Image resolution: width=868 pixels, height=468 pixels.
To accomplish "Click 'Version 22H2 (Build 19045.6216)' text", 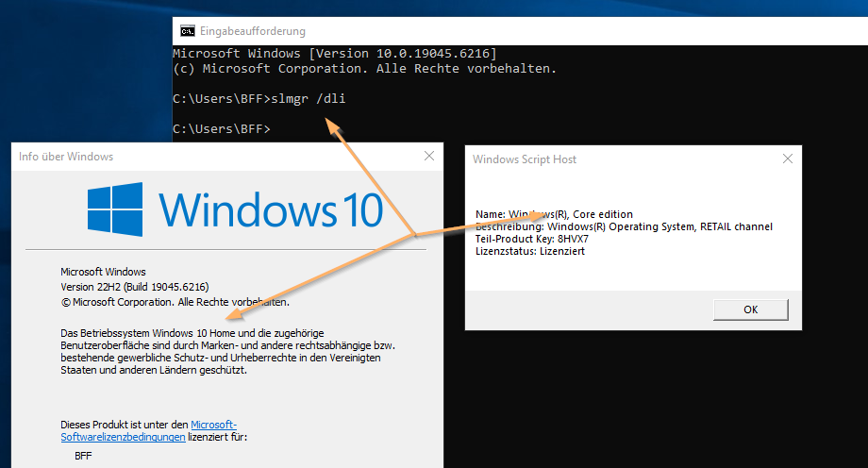I will [135, 287].
